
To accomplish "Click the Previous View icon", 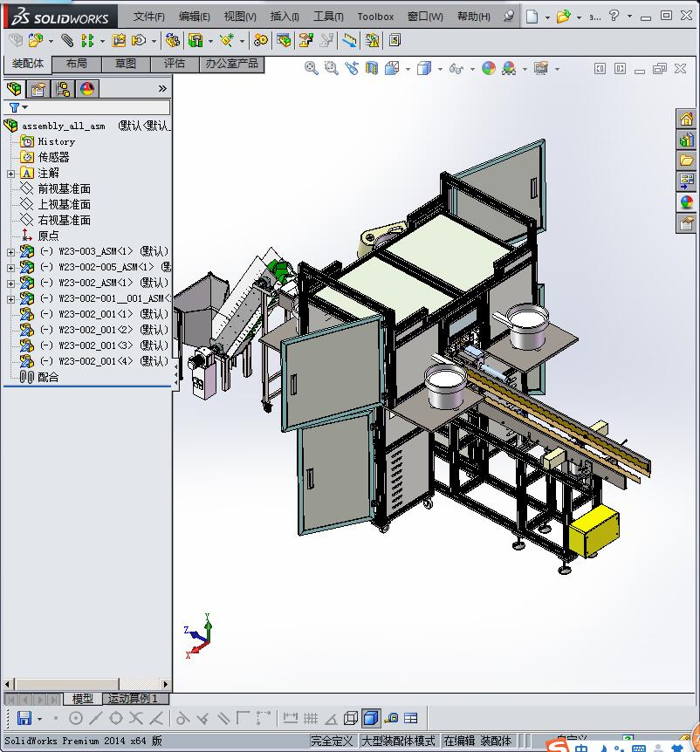I will [352, 69].
